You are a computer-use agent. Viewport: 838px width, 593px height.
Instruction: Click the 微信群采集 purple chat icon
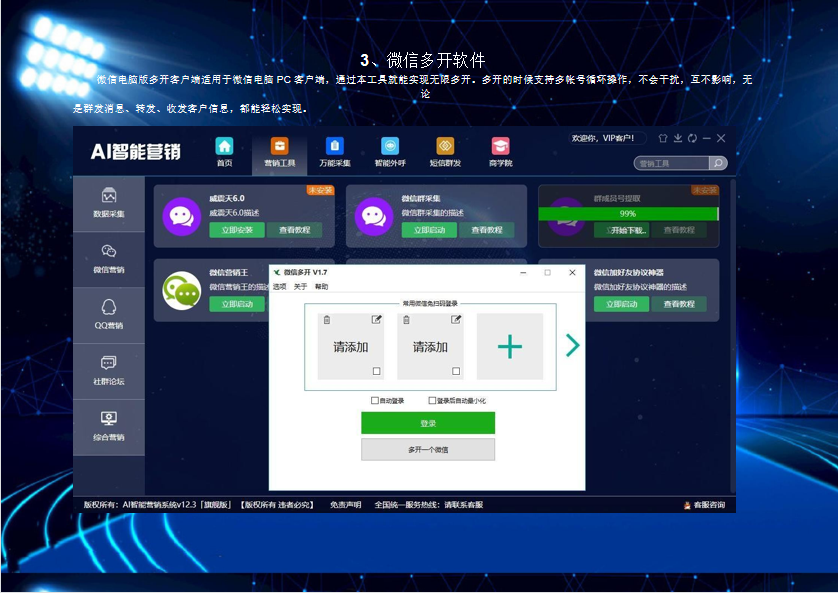(x=374, y=216)
